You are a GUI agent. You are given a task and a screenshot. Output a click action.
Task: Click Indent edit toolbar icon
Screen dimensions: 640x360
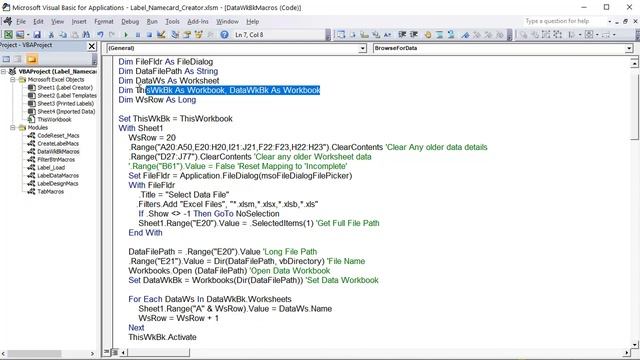point(402,35)
